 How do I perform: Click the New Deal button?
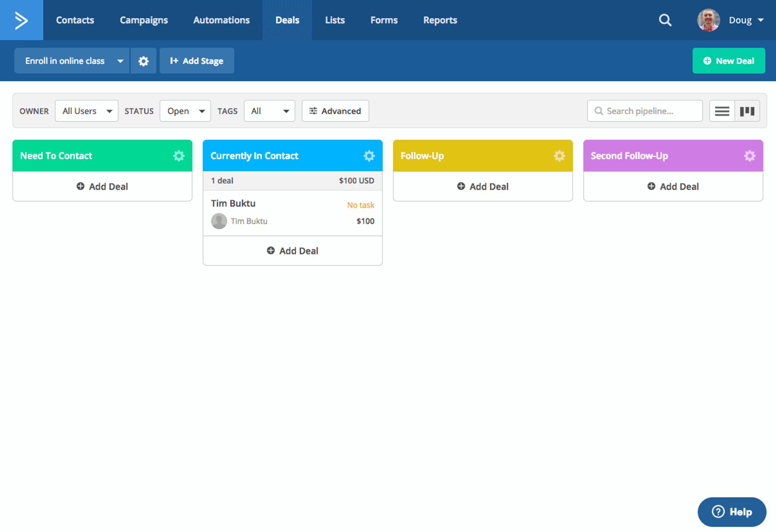(x=728, y=61)
